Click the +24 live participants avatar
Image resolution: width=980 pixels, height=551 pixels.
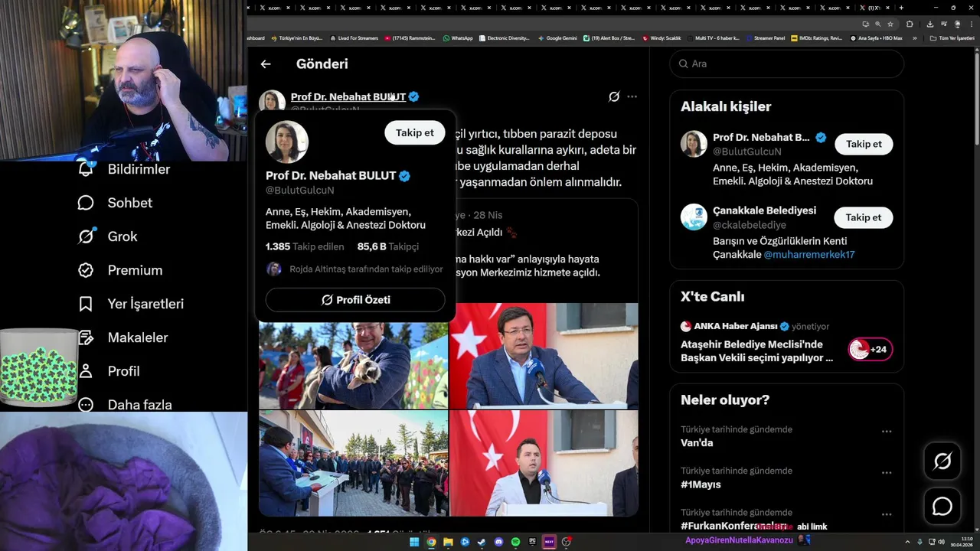[870, 350]
